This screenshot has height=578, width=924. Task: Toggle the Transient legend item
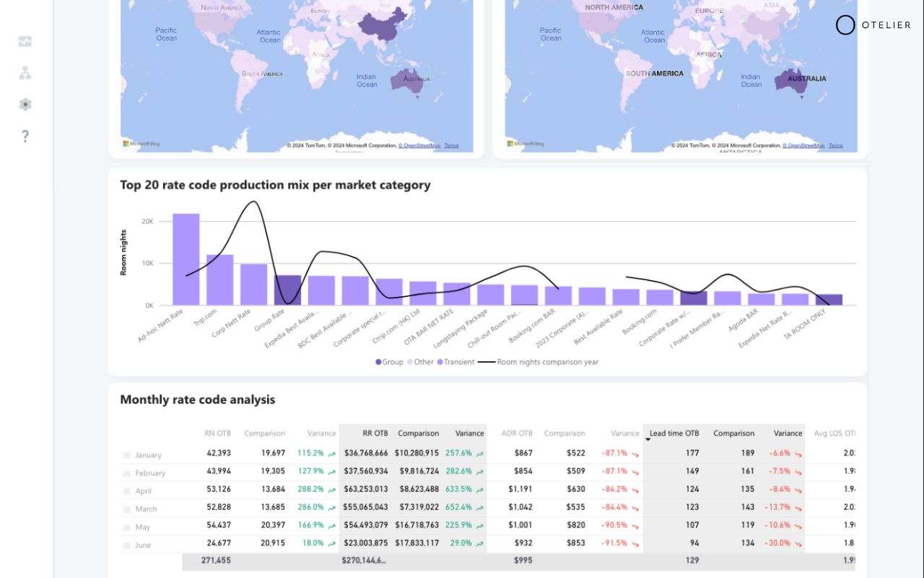pyautogui.click(x=456, y=362)
